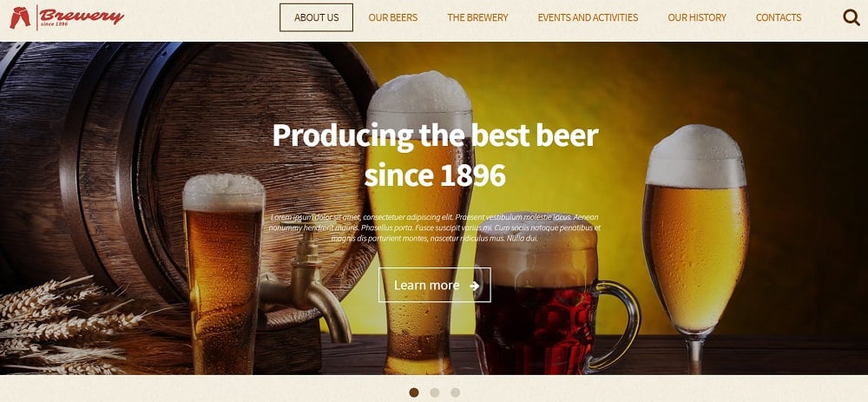Open the Our History menu link
868x402 pixels.
(x=697, y=17)
